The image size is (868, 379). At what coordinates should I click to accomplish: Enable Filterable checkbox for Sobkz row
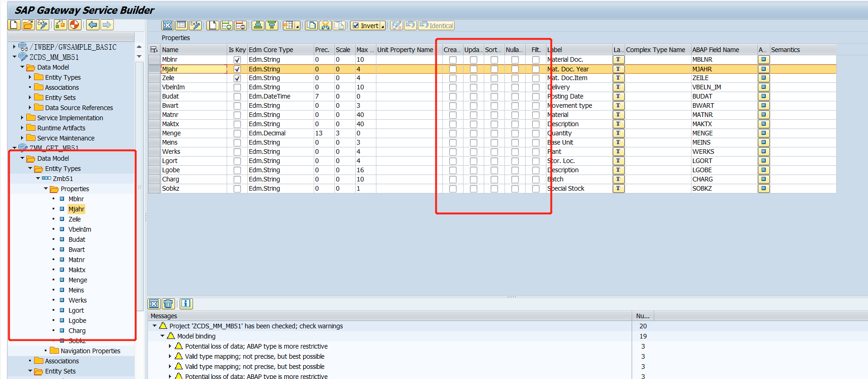536,189
